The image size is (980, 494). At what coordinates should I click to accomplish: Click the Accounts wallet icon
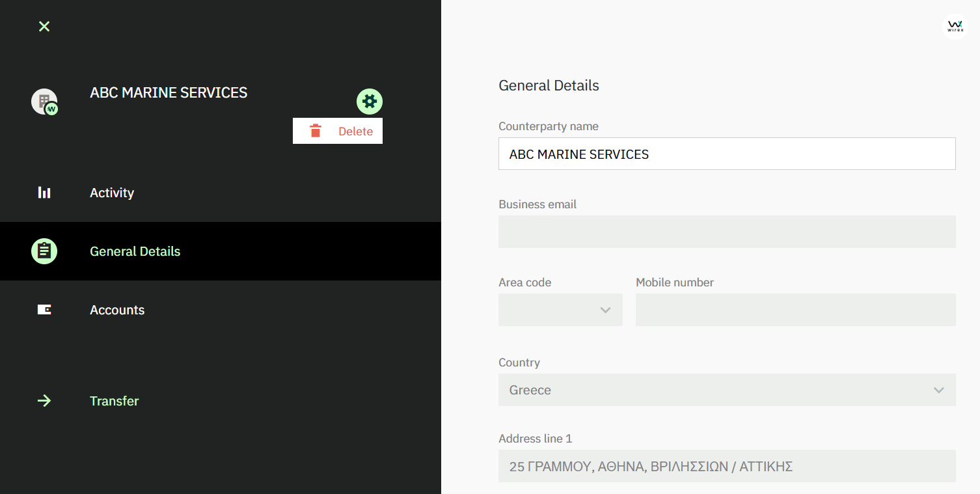[x=44, y=310]
